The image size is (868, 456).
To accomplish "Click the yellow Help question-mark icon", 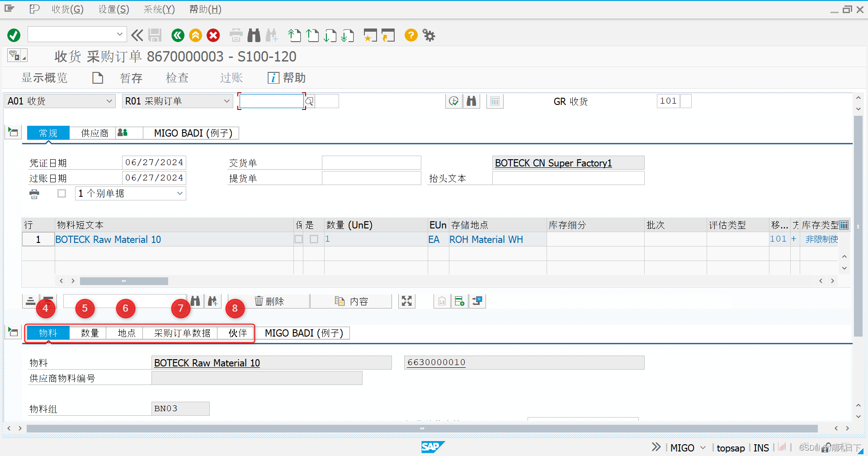I will (411, 35).
